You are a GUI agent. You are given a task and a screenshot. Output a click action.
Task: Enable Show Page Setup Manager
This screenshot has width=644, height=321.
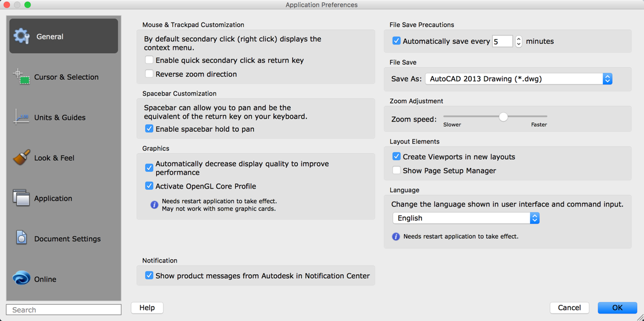tap(397, 171)
